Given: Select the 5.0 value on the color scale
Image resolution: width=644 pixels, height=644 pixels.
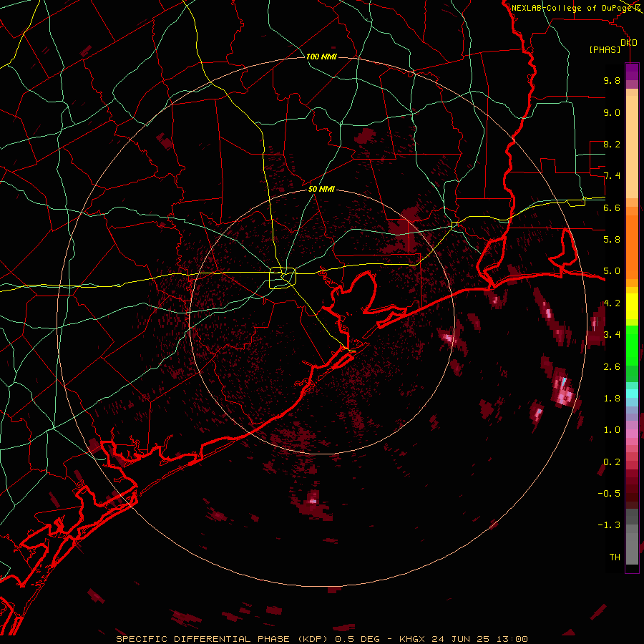Looking at the screenshot, I should (612, 271).
